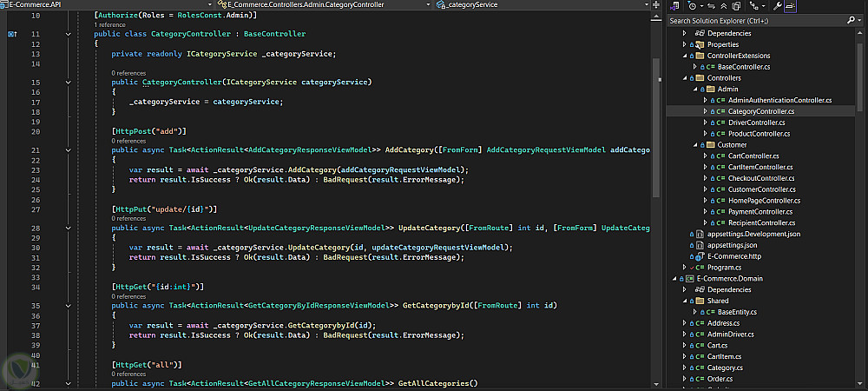This screenshot has width=868, height=391.
Task: Click '0 references' above GetAllCategories method
Action: click(x=128, y=374)
